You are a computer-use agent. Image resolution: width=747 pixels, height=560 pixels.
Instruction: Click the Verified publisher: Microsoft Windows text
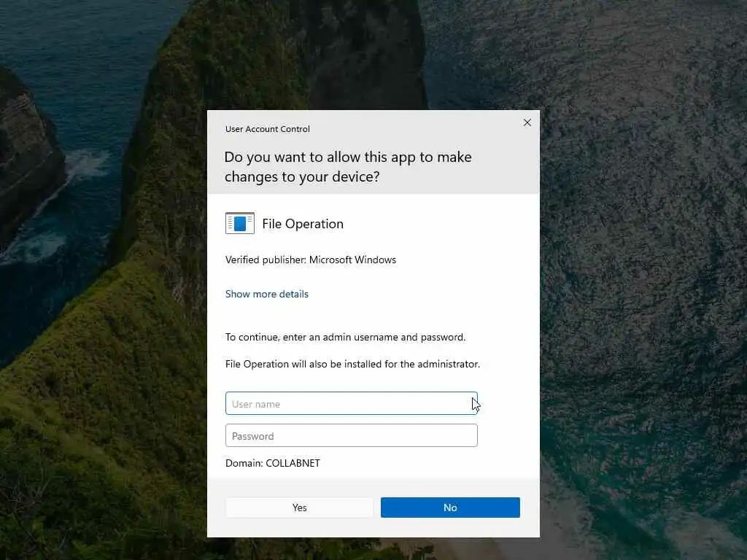[311, 260]
